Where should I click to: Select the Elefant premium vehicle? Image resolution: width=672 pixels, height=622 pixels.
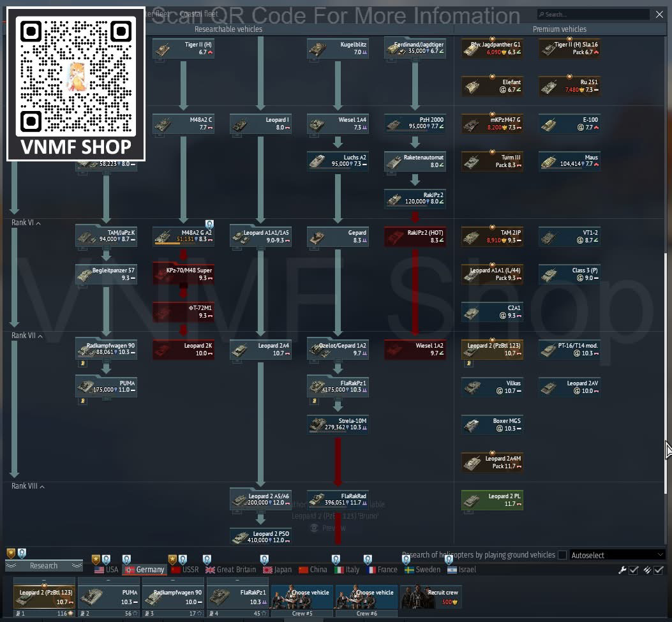click(492, 86)
